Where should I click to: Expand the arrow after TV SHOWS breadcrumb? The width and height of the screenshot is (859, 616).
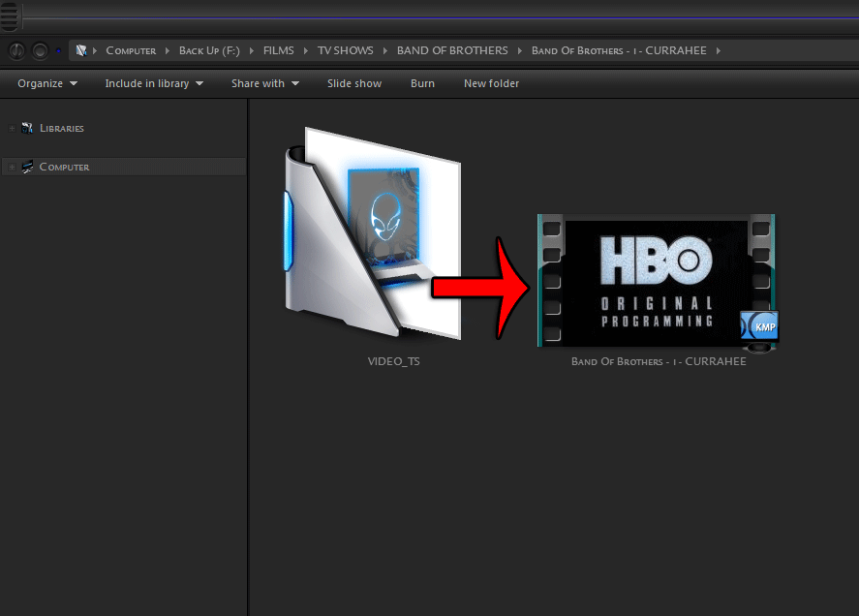(385, 51)
